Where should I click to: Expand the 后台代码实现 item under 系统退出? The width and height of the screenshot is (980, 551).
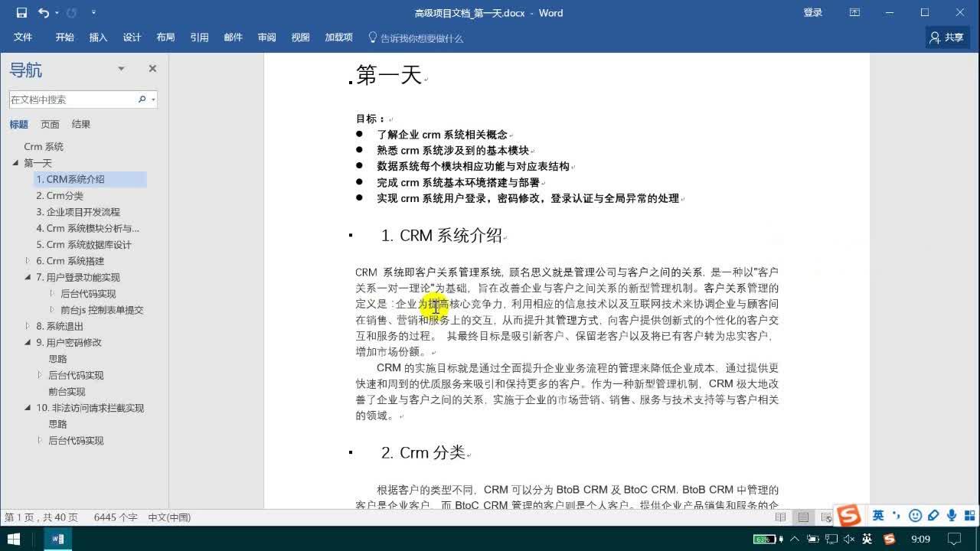point(41,375)
